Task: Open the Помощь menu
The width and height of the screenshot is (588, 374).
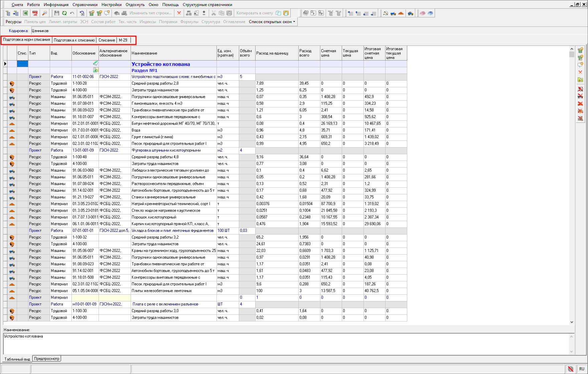Action: tap(170, 5)
